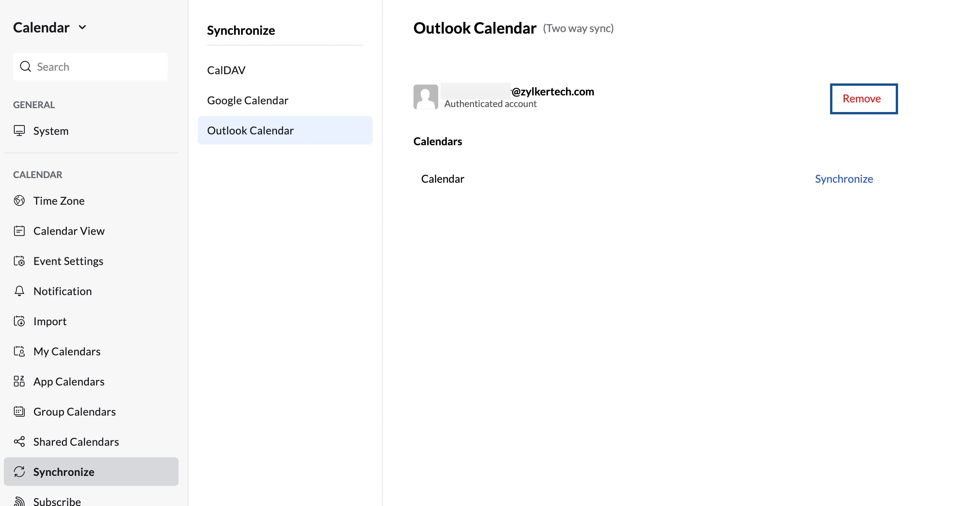Click the blue Synchronize link for Calendar
The height and width of the screenshot is (506, 980).
point(844,179)
